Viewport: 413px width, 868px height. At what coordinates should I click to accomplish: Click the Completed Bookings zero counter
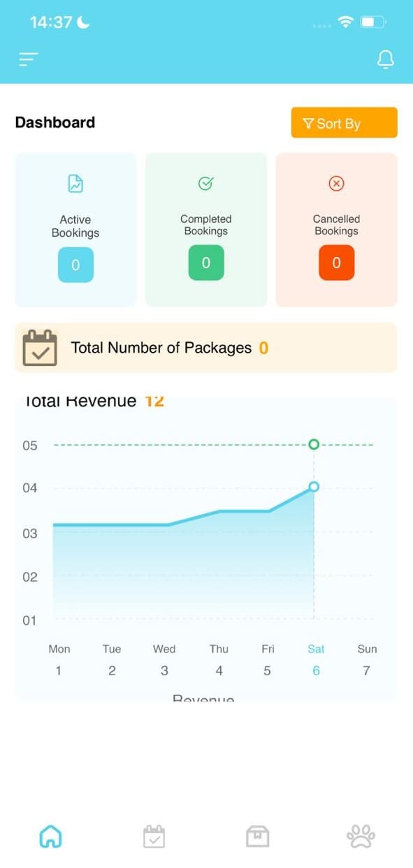click(205, 263)
